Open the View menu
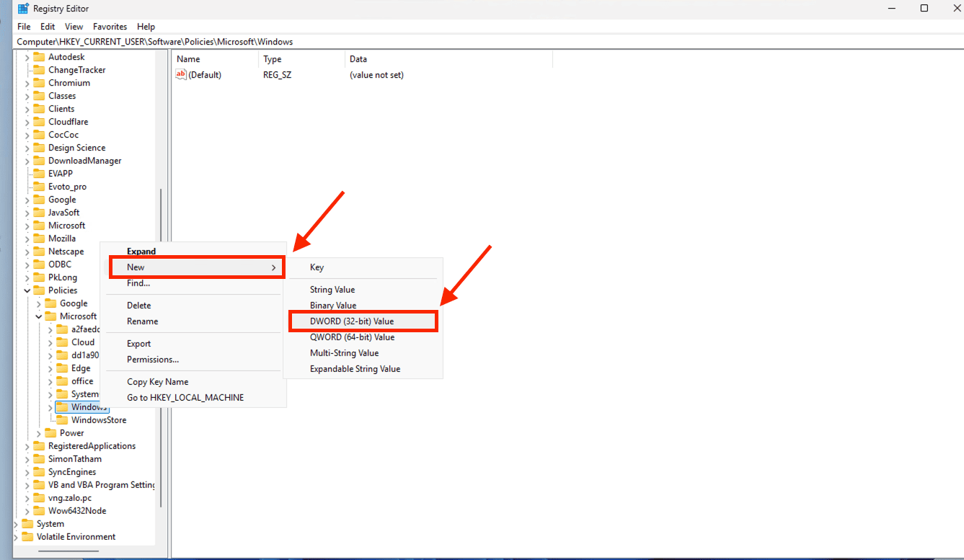The image size is (964, 560). click(x=74, y=26)
